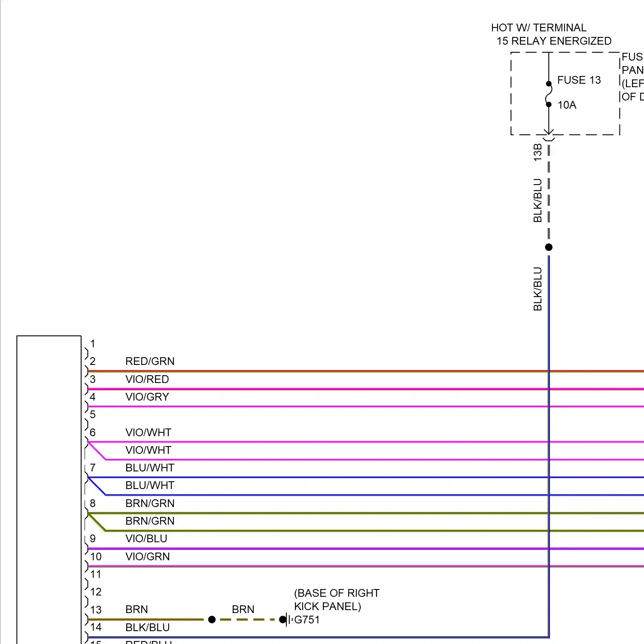Click the G751 ground label

coord(307,620)
